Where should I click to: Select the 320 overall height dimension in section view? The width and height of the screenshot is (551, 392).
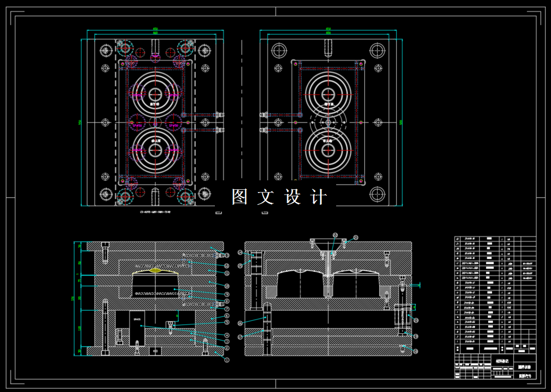point(73,298)
